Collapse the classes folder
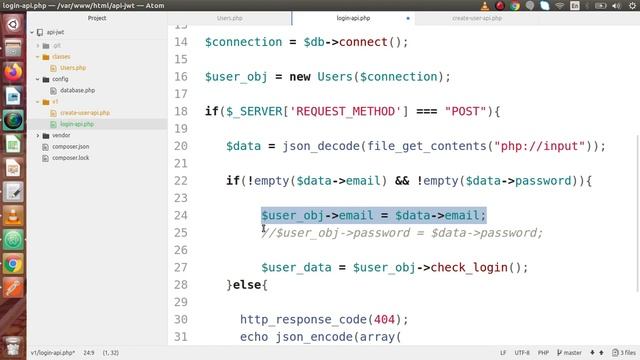Image resolution: width=640 pixels, height=360 pixels. (38, 57)
